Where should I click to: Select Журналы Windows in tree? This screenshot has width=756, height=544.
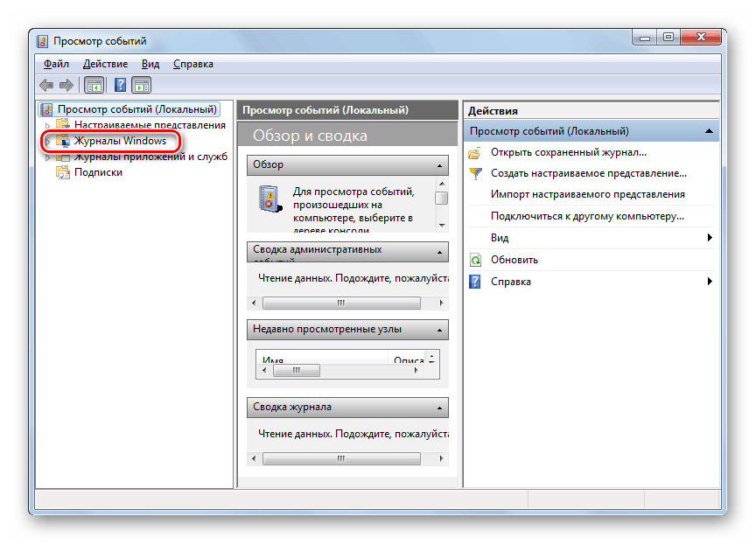[120, 141]
